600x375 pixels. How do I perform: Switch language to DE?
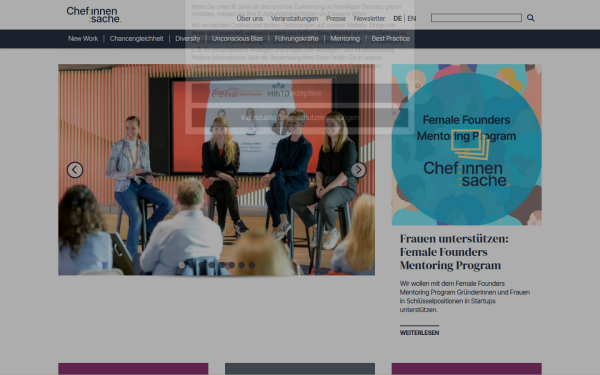(397, 18)
